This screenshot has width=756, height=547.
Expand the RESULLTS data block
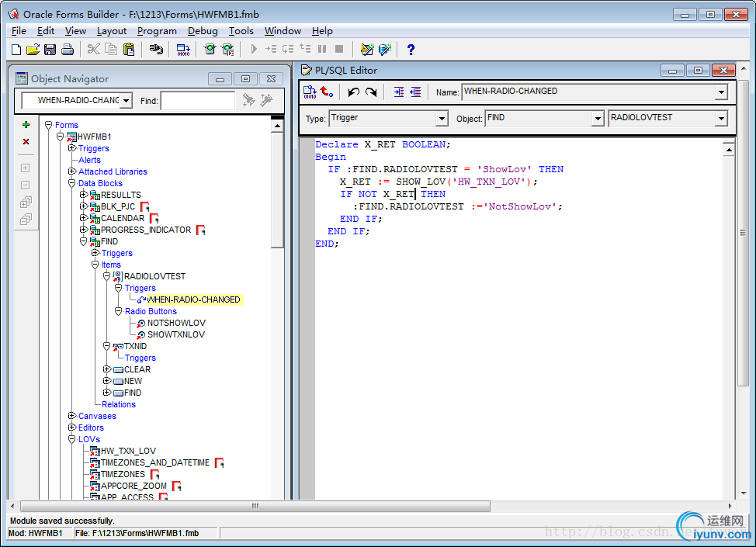(83, 194)
